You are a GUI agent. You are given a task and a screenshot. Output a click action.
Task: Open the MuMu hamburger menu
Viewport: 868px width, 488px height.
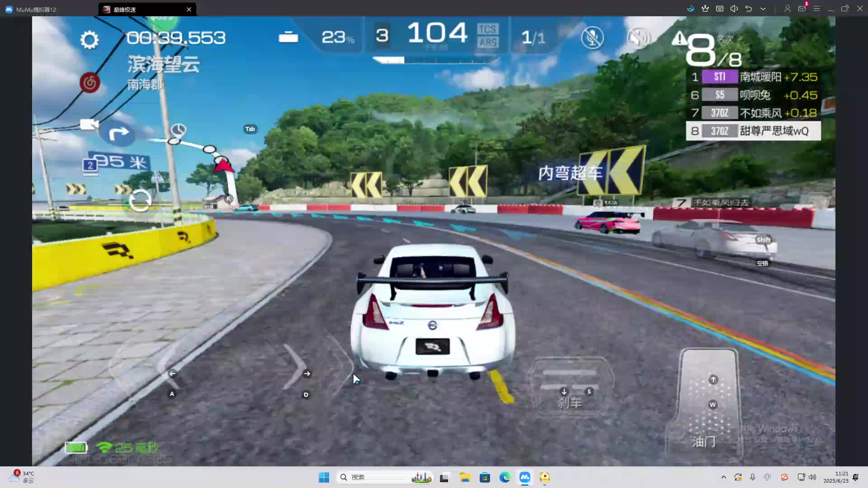(816, 9)
